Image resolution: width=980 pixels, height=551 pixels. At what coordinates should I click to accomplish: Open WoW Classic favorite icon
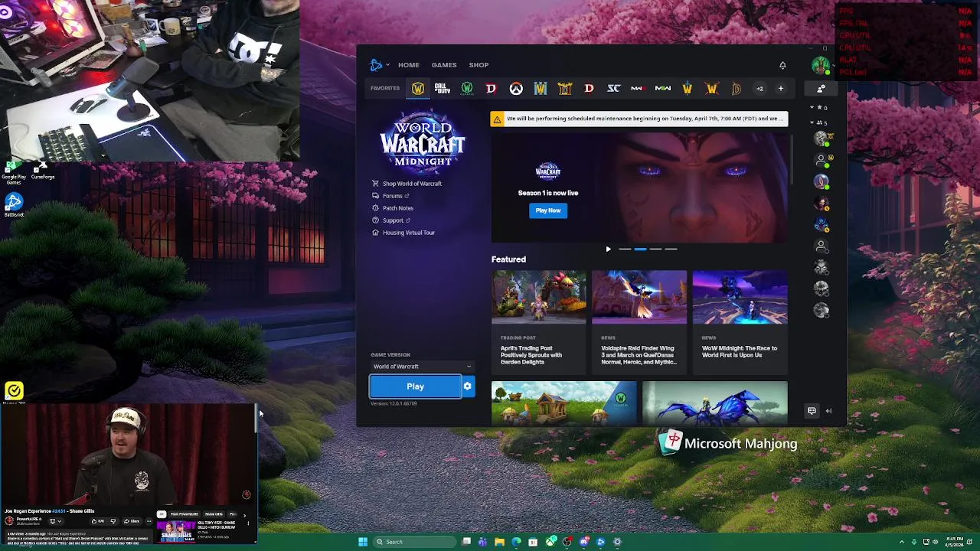467,89
